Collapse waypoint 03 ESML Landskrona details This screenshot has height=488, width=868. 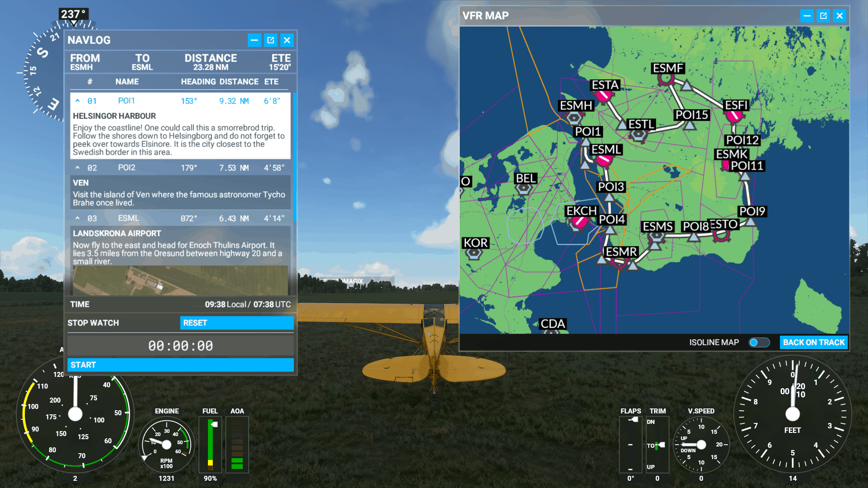coord(78,218)
